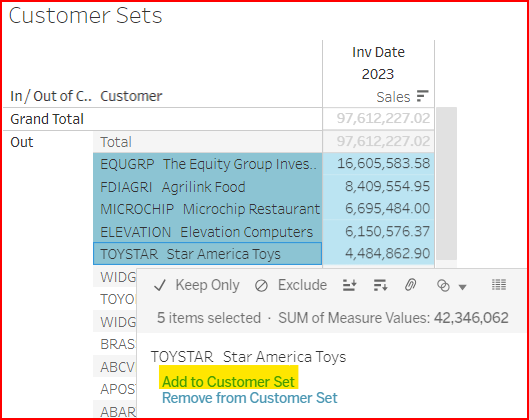Select the TOYSTAR Star America Toys row
Screen dimensions: 529x420
[x=207, y=254]
